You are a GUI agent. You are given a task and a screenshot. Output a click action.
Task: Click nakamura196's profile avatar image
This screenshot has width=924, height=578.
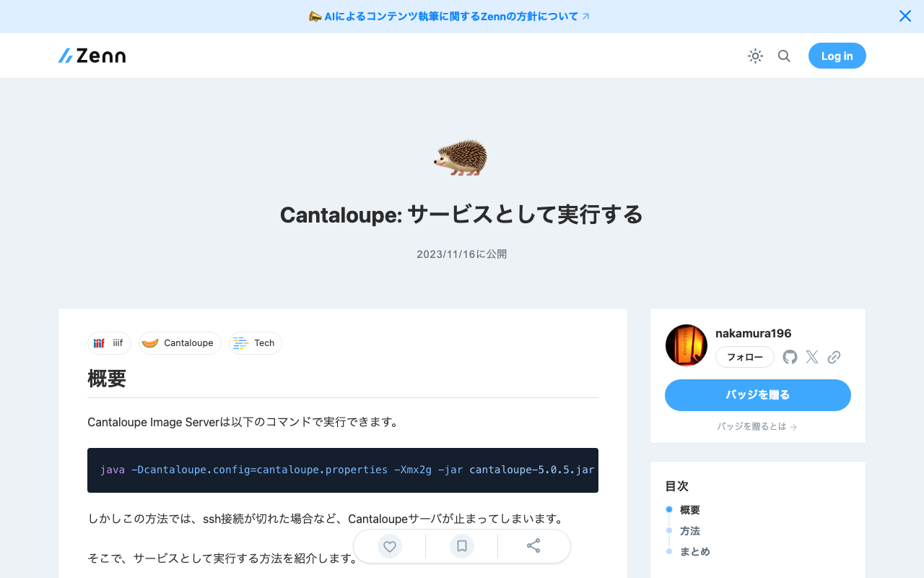[686, 345]
